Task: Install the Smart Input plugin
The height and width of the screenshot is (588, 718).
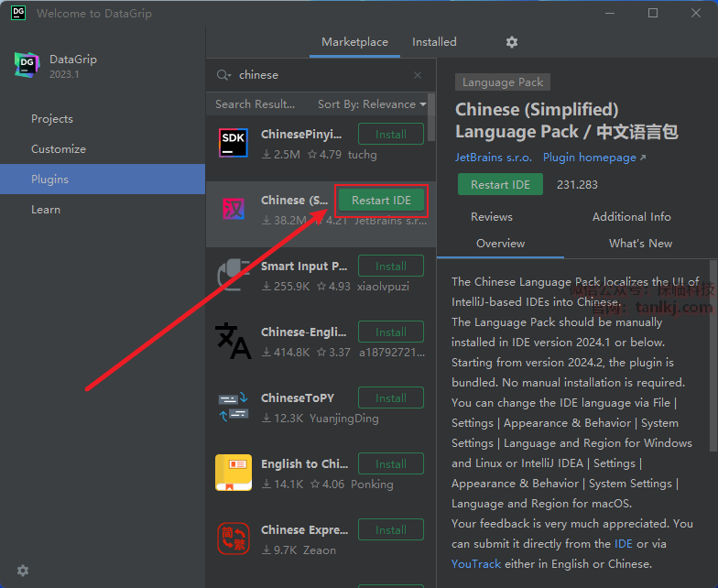Action: 391,267
